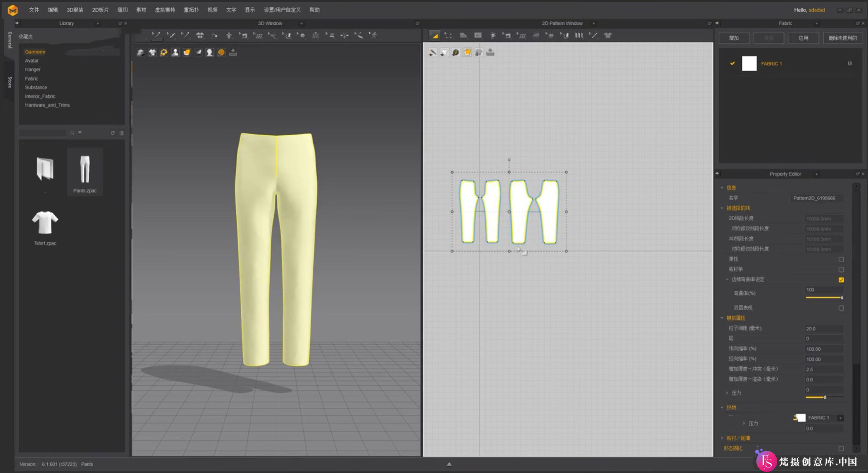Click the head silhouette avatar icon in 3D window
Viewport: 868px width, 473px height.
click(210, 52)
